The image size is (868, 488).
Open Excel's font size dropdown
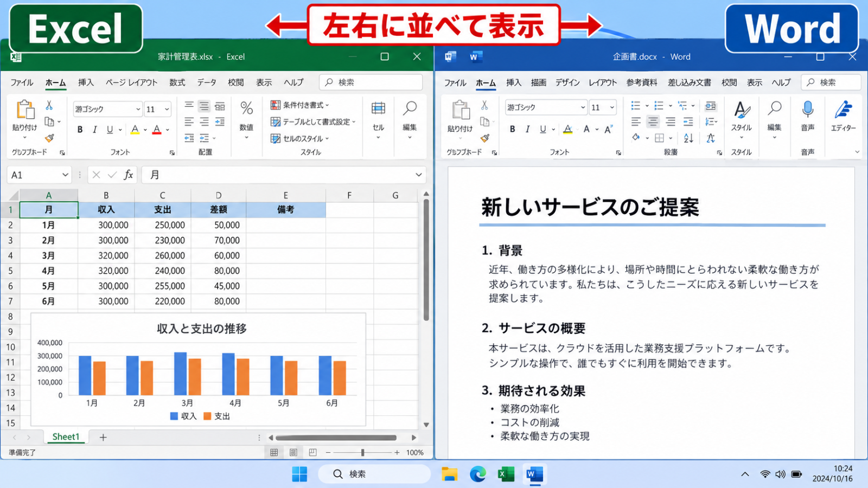pos(167,109)
